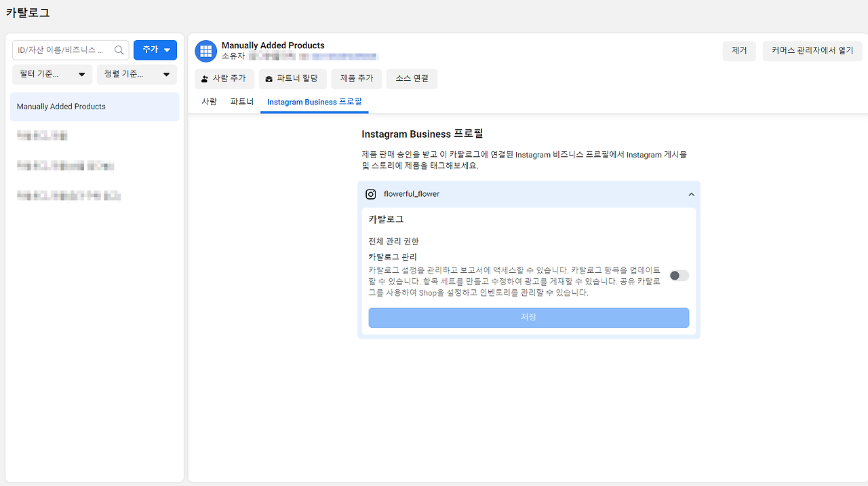868x486 pixels.
Task: Select Manually Added Products in catalog list
Action: (x=94, y=107)
